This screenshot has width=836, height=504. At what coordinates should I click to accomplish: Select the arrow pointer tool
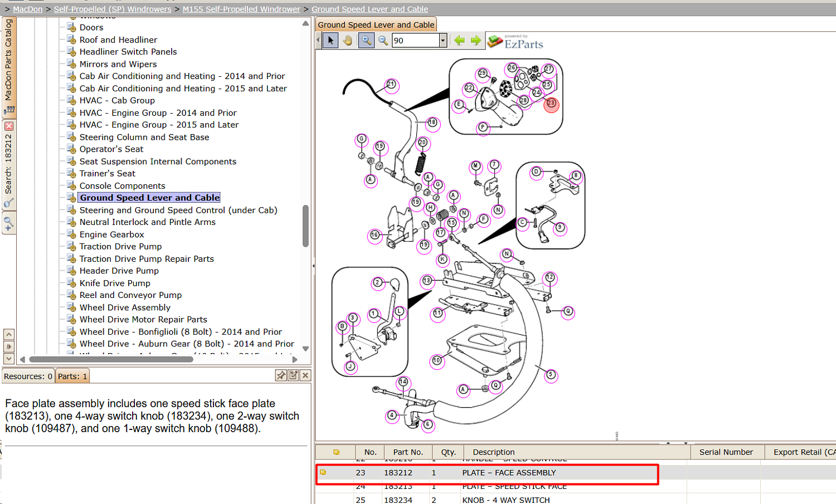[x=330, y=40]
